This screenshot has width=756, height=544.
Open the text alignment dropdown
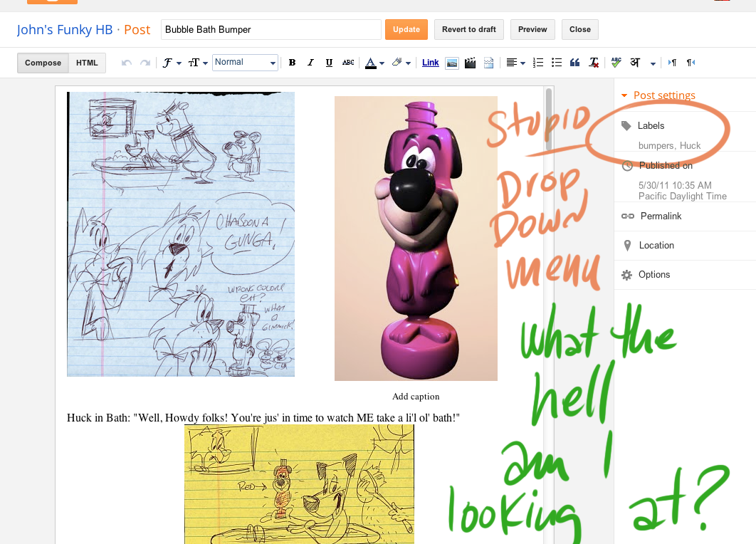coord(515,63)
